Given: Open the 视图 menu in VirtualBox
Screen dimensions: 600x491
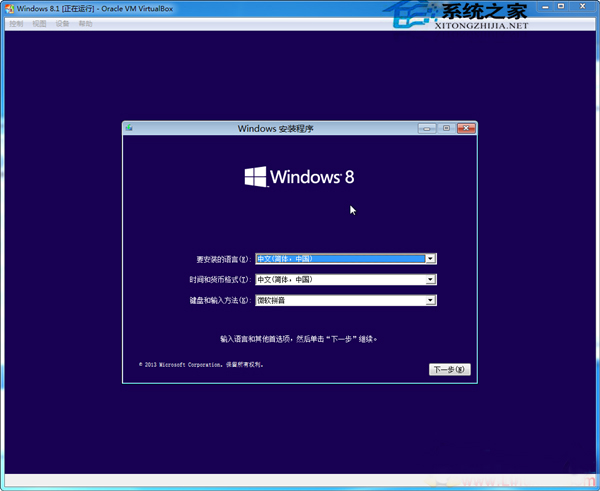Looking at the screenshot, I should pyautogui.click(x=39, y=24).
